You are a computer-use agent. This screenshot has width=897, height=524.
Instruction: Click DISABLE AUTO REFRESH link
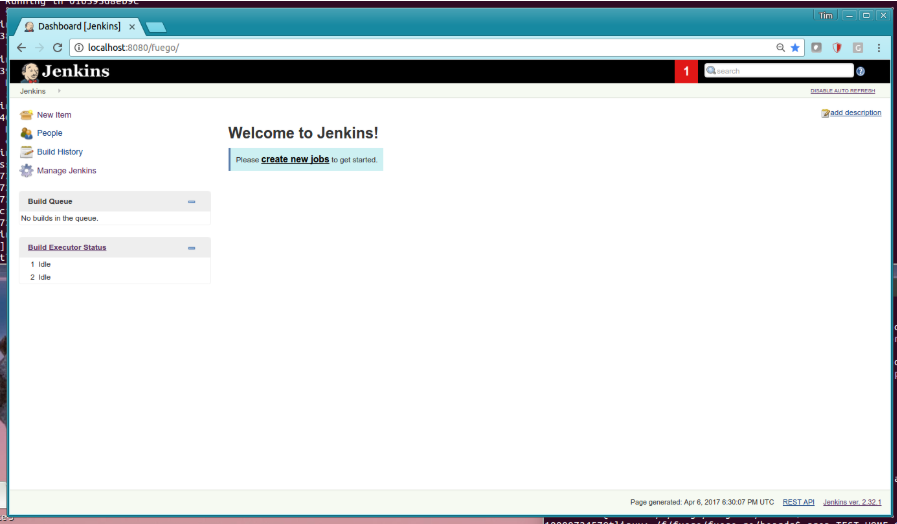[843, 91]
